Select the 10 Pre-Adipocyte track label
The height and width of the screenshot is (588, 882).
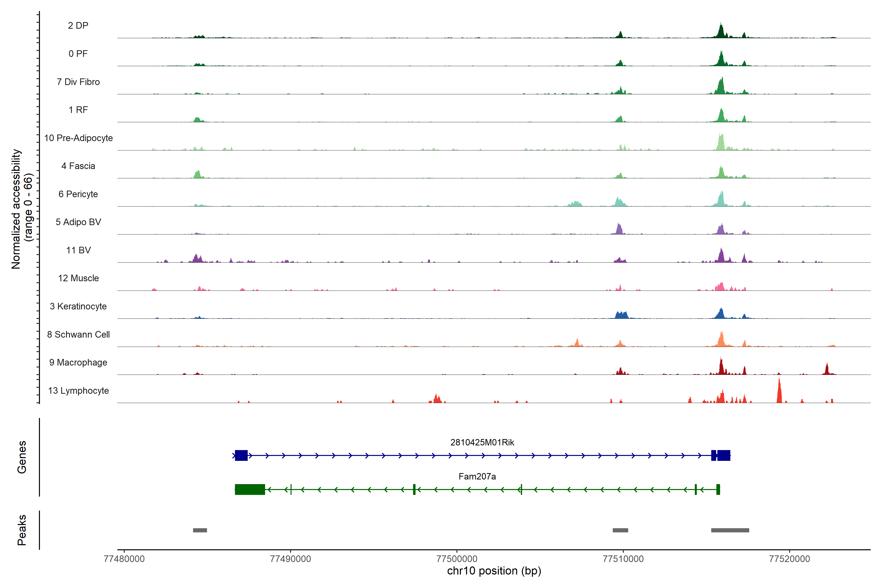78,138
